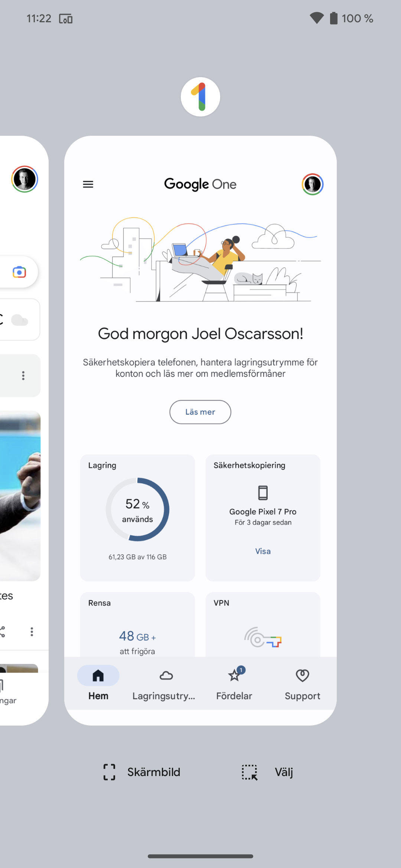The width and height of the screenshot is (401, 868).
Task: Tap the Skärmbild screenshot icon
Action: 109,772
